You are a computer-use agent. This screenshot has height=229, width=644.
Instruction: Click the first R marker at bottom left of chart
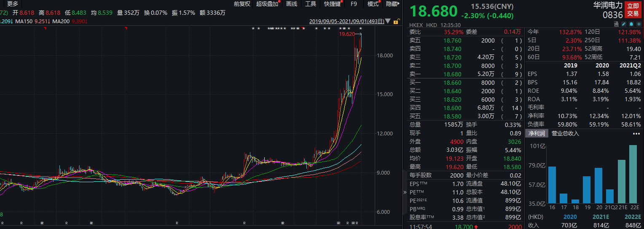click(x=2, y=222)
